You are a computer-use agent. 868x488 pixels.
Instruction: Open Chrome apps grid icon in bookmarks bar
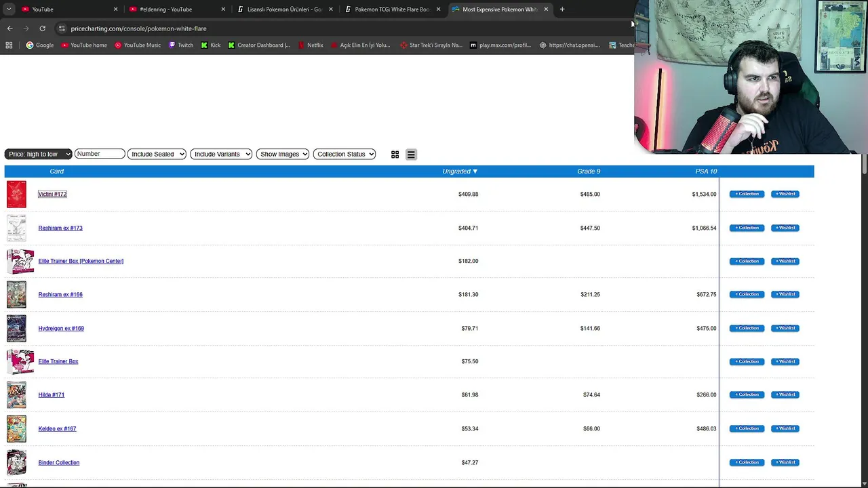pyautogui.click(x=9, y=45)
